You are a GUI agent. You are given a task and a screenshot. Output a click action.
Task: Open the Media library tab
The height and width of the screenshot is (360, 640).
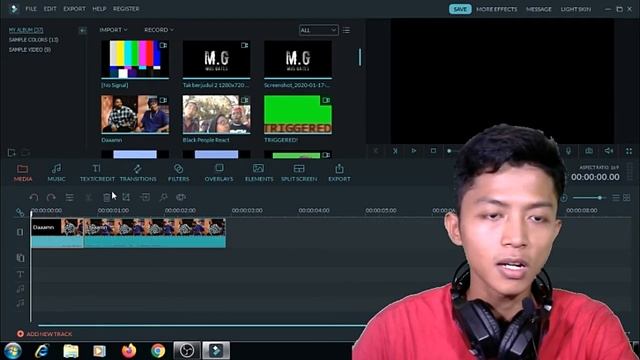[x=23, y=173]
